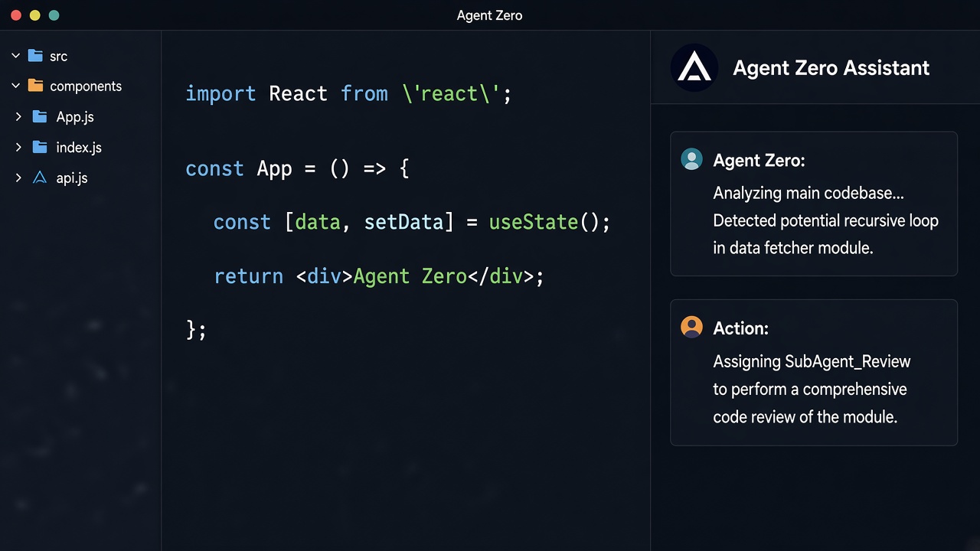
Task: Close the window with the red button
Action: 15,15
